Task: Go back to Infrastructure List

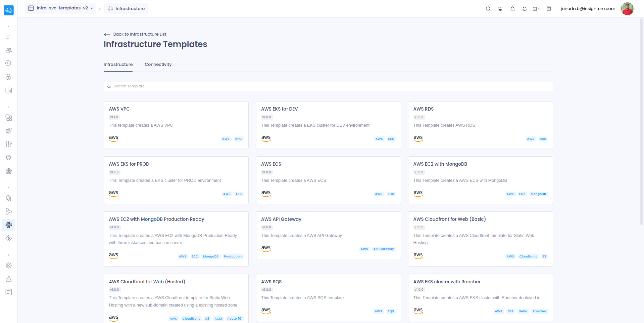Action: pyautogui.click(x=135, y=34)
